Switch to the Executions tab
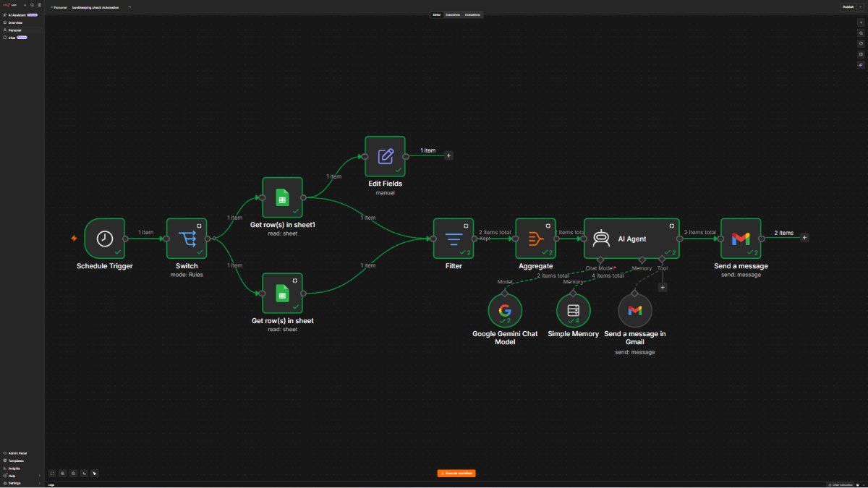This screenshot has height=488, width=868. 453,14
